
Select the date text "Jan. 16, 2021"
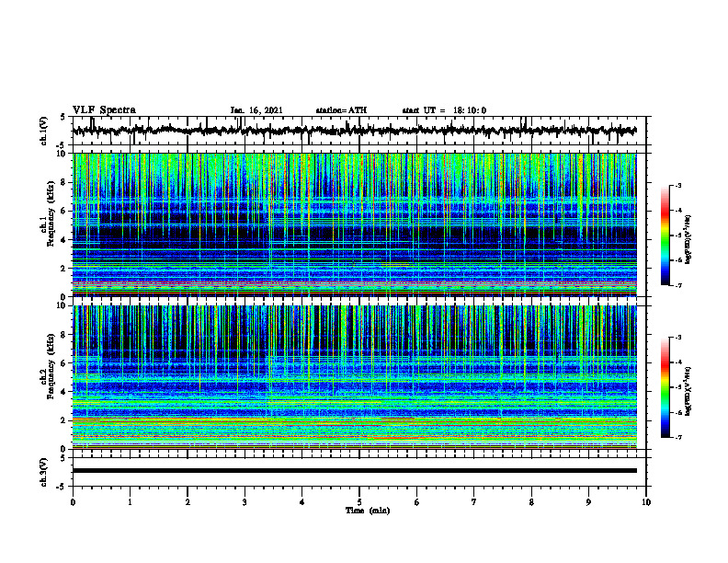[x=256, y=110]
